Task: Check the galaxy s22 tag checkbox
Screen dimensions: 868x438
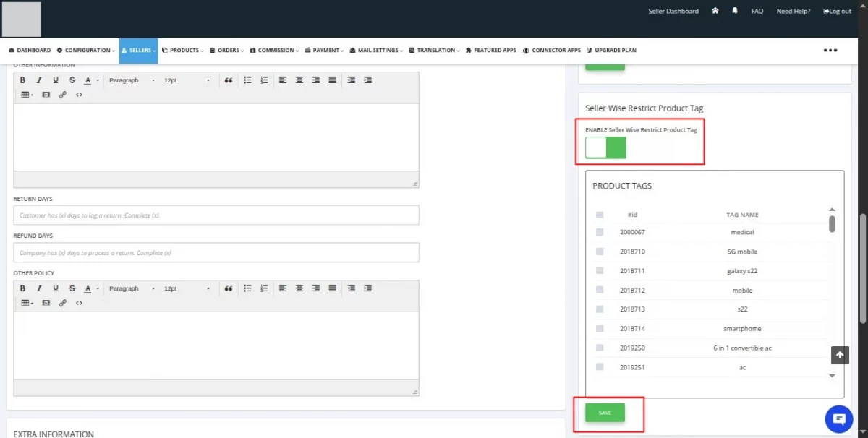Action: click(x=600, y=271)
